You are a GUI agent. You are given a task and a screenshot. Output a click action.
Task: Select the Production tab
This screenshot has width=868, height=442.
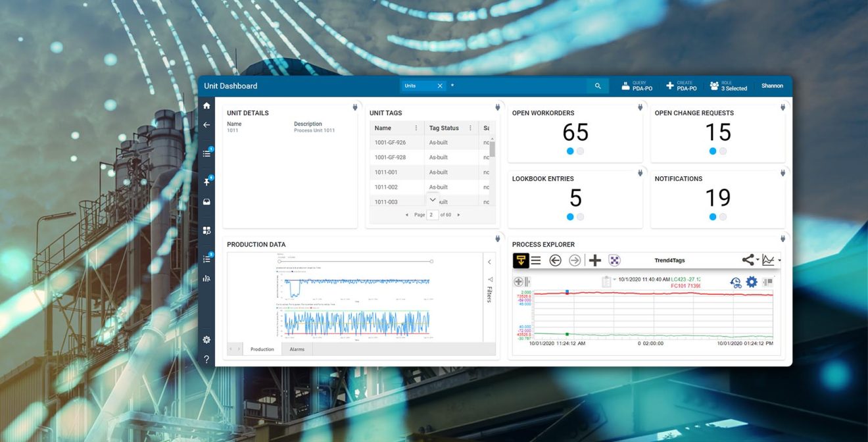click(x=262, y=349)
